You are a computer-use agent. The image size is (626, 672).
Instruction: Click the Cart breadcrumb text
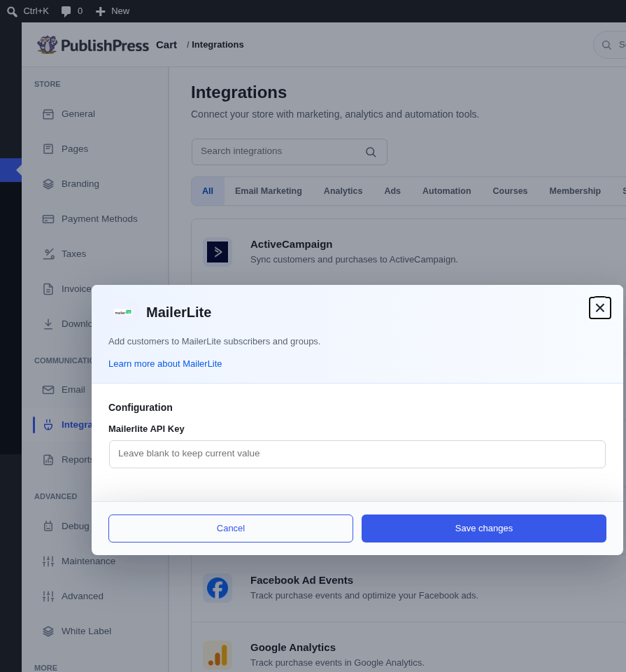(x=166, y=45)
